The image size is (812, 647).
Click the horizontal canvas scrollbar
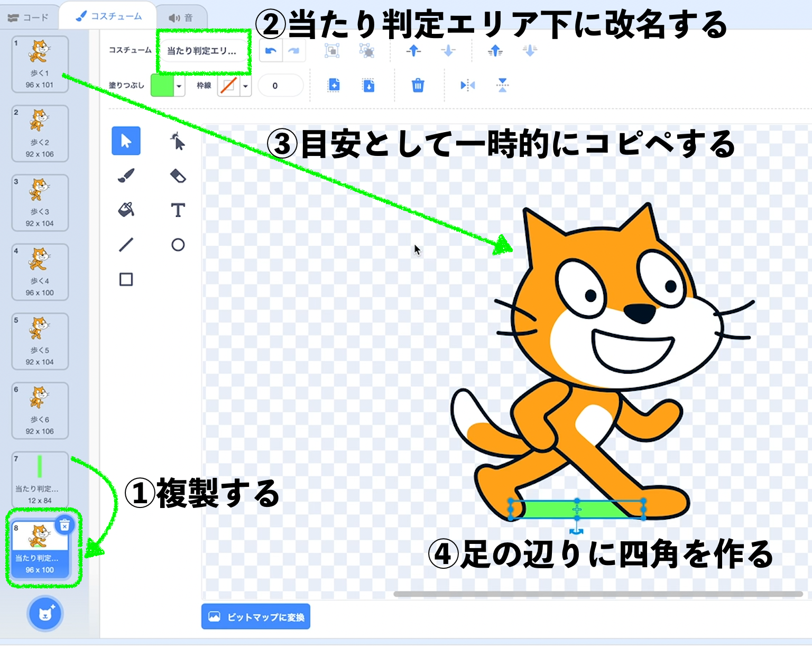click(598, 594)
